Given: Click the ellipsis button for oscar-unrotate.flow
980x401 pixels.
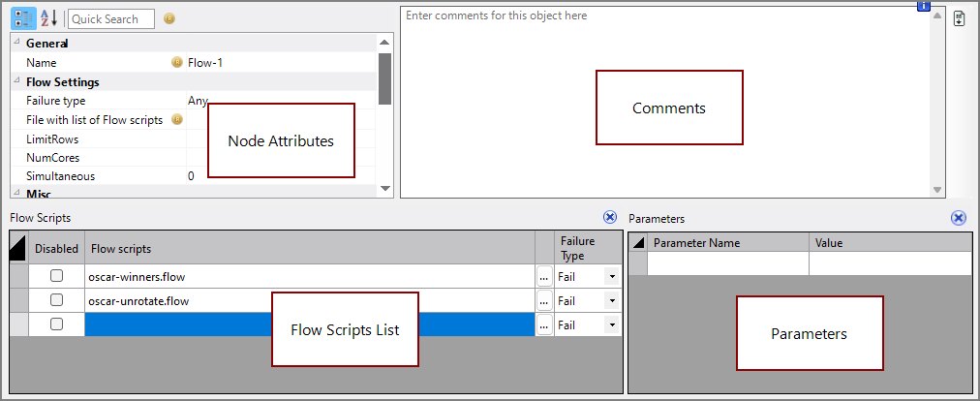Looking at the screenshot, I should click(544, 300).
